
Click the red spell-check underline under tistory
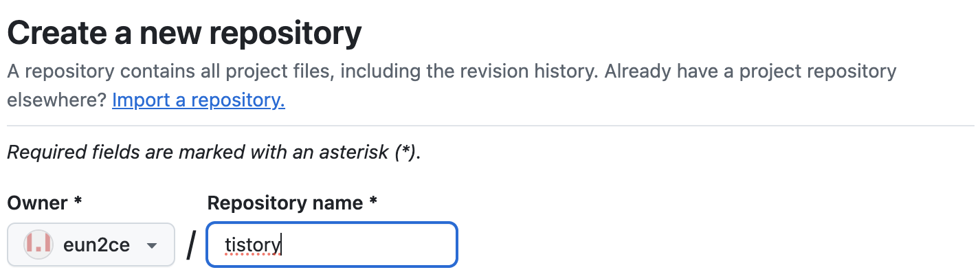253,254
